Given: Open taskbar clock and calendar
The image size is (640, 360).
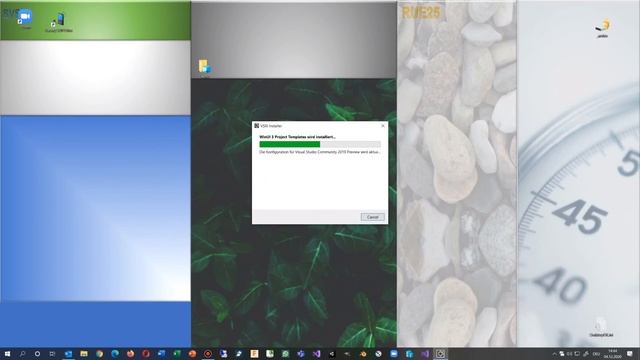Looking at the screenshot, I should 613,354.
